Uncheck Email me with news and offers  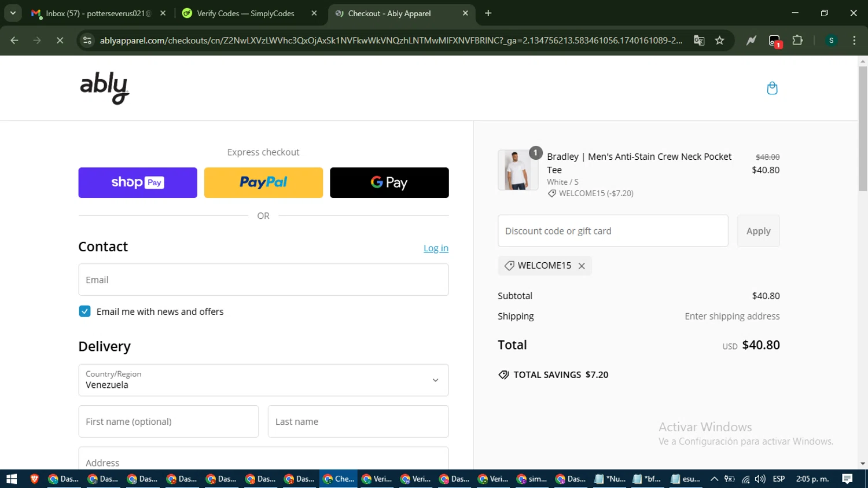84,311
